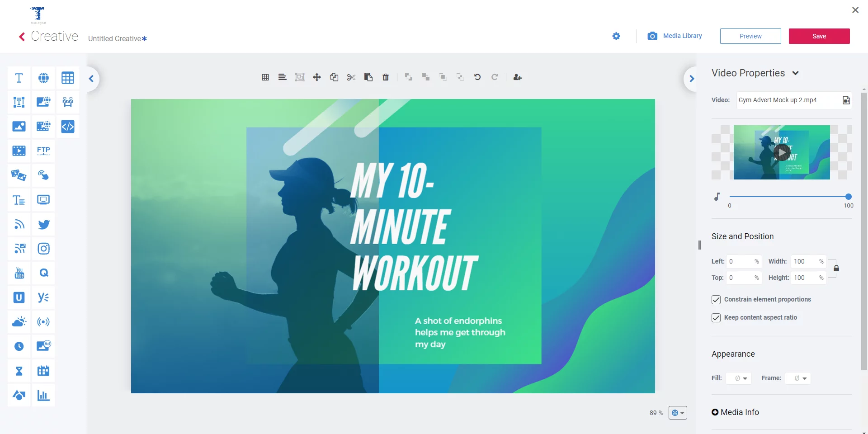This screenshot has width=868, height=434.
Task: Delete selection with the trash icon
Action: (386, 77)
